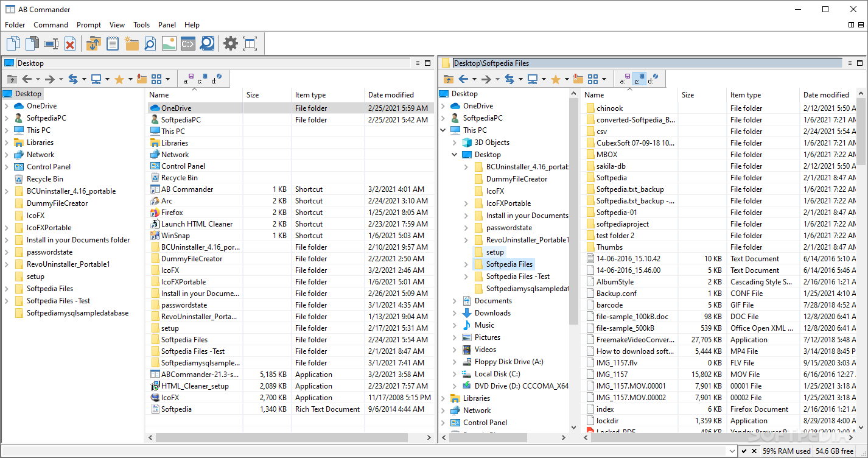Viewport: 868px width, 458px height.
Task: Open left panel view mode dropdown arrow
Action: click(x=167, y=79)
